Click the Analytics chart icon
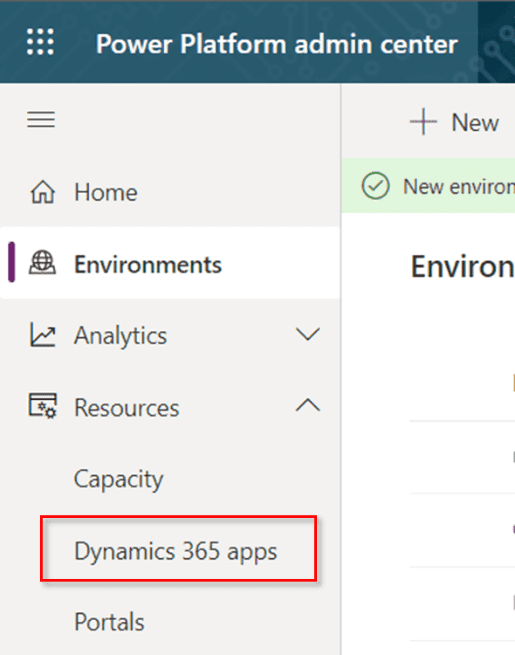The height and width of the screenshot is (655, 515). (x=43, y=335)
